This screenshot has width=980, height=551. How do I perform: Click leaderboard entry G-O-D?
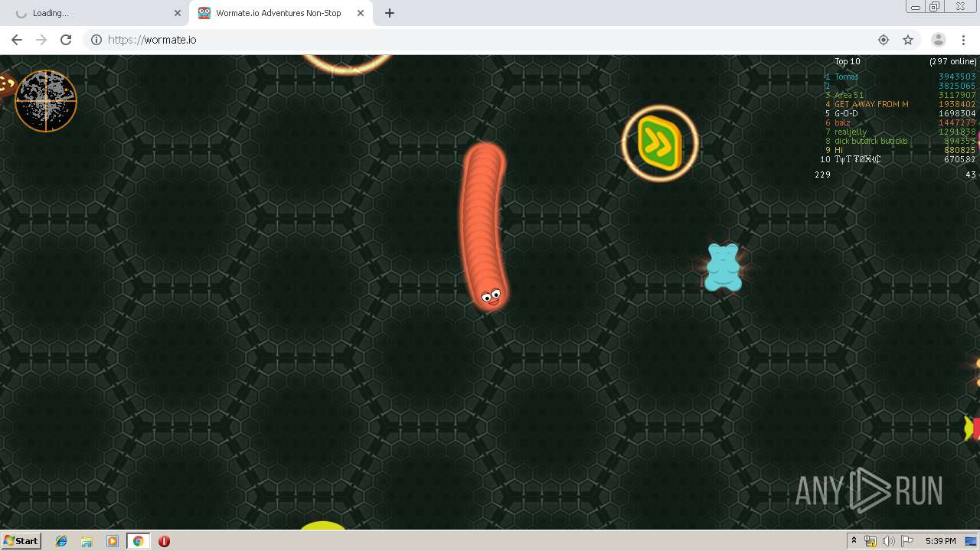click(846, 113)
